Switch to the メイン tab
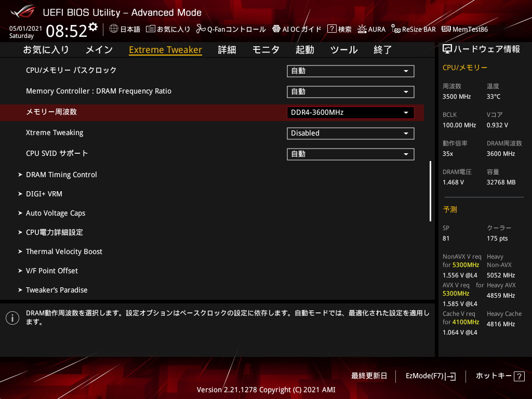Image resolution: width=532 pixels, height=399 pixels. (99, 50)
